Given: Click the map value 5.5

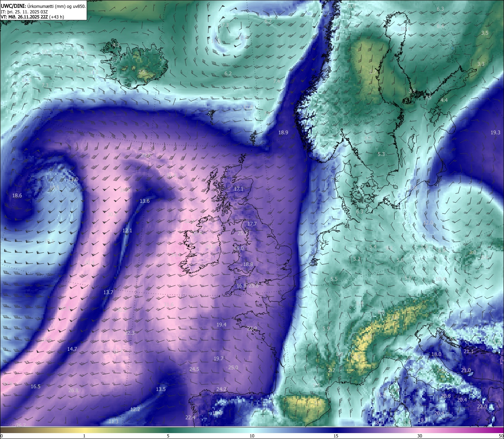Looking at the screenshot, I should [334, 279].
